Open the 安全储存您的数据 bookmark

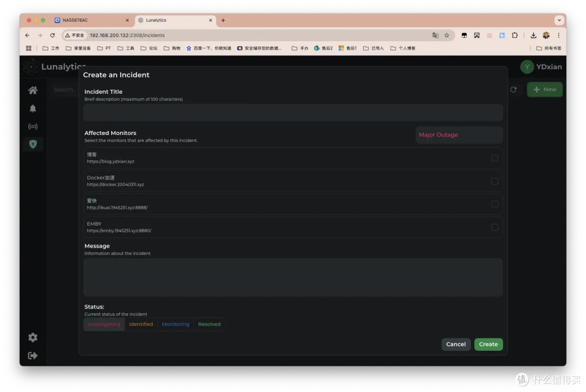click(x=259, y=48)
